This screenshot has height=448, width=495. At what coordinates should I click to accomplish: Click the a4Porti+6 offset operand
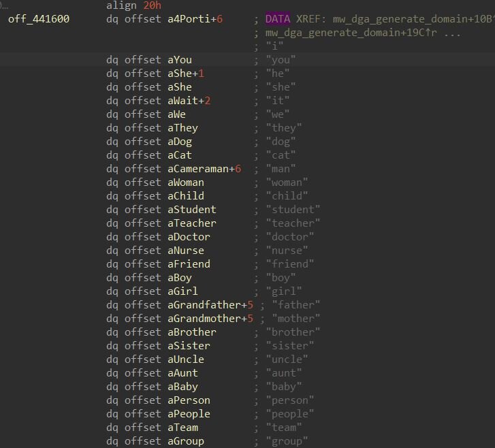point(195,19)
